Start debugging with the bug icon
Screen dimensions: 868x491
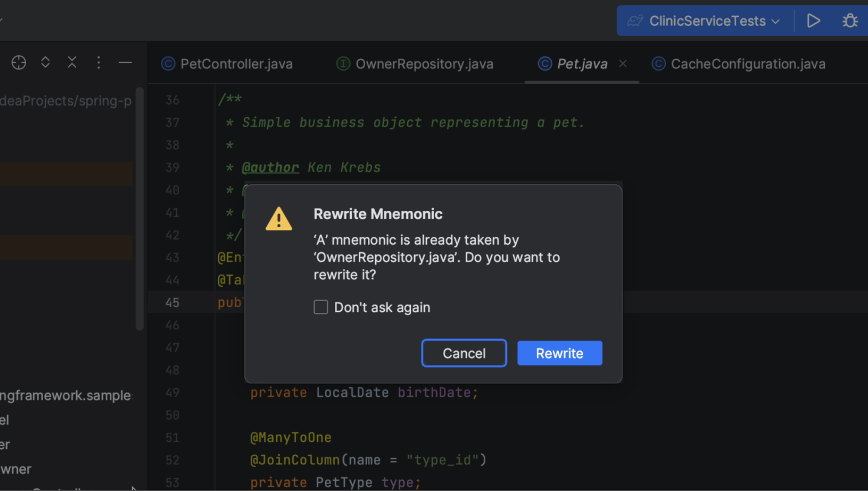[850, 20]
